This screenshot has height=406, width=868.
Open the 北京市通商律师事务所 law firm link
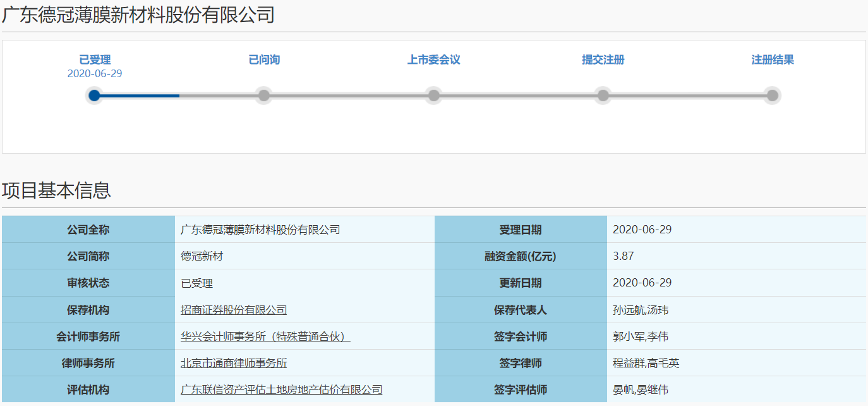(x=234, y=363)
